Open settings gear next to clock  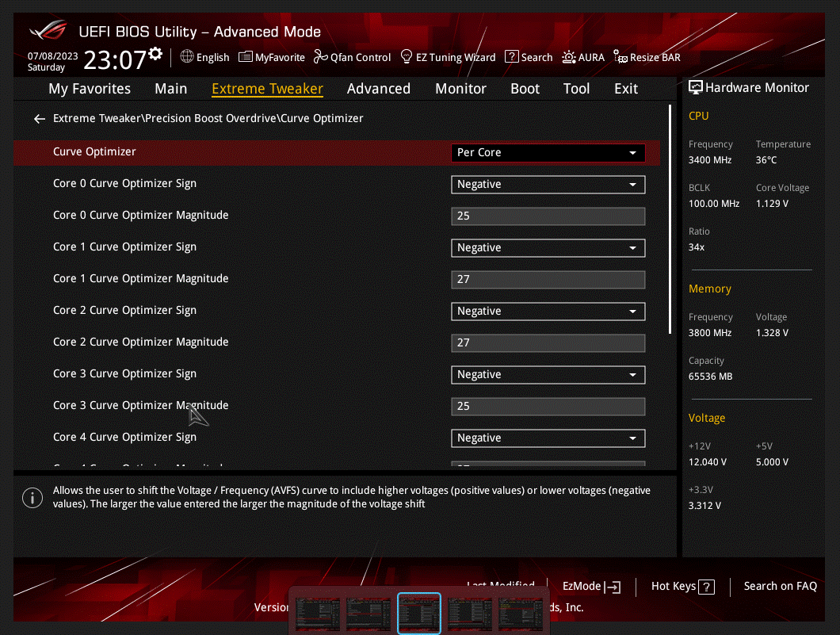click(155, 54)
